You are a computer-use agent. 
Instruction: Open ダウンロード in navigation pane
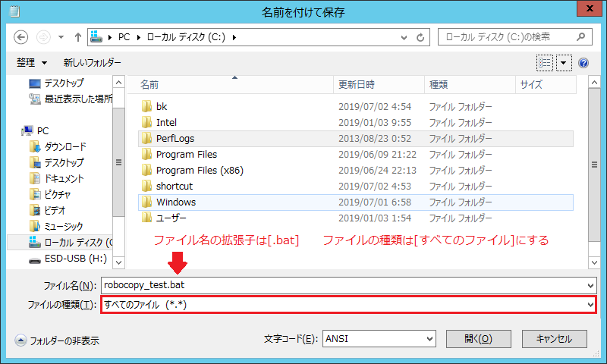tap(58, 146)
